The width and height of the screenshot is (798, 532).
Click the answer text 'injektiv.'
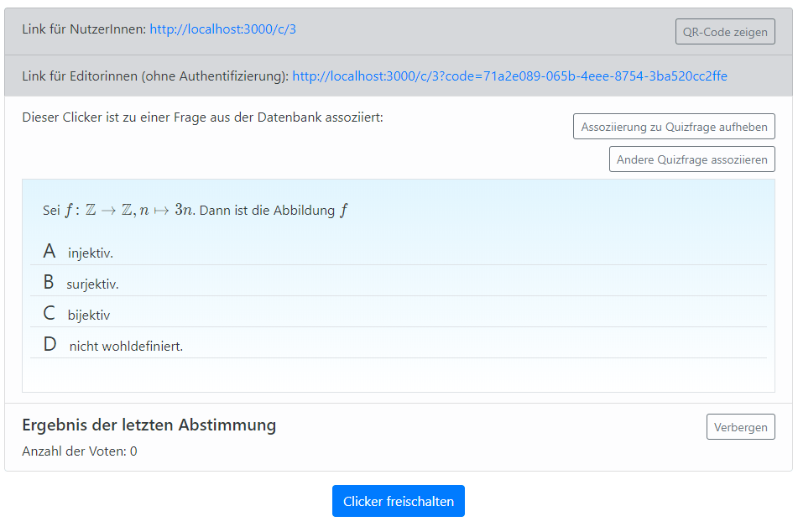91,253
